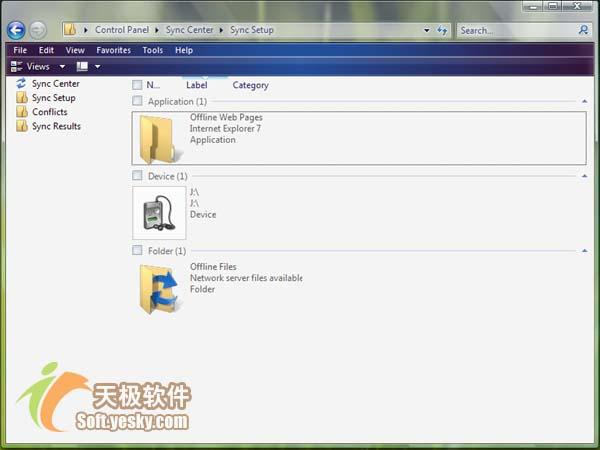Click the Views toolbar icon
This screenshot has width=600, height=450.
pyautogui.click(x=16, y=67)
